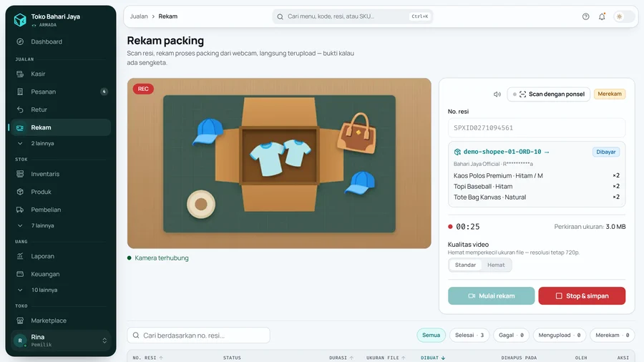Click 'Perkiraan ukuran: 3.0 MB' text

(x=590, y=227)
